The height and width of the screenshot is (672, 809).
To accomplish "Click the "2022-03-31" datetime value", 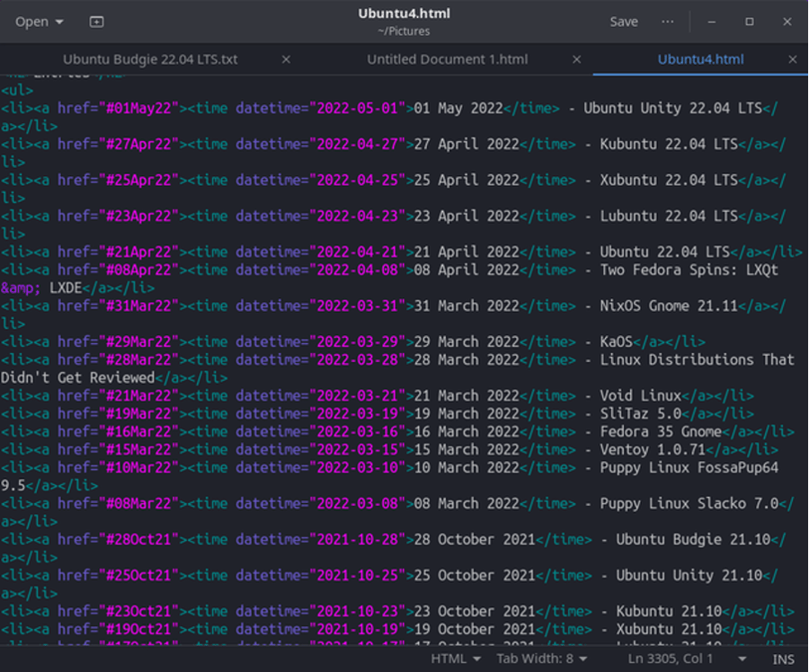I will point(358,305).
